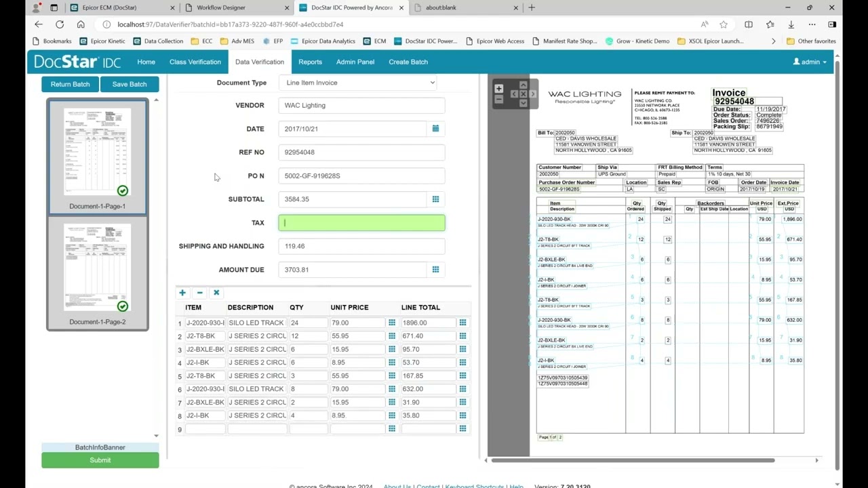Screen dimensions: 868x488
Task: Switch to the Workflow Designer browser tab
Action: click(x=234, y=7)
